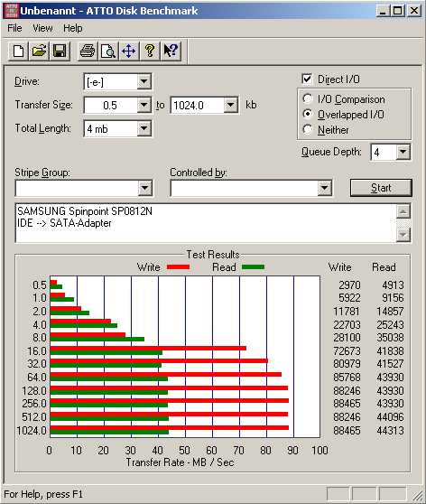Screen dimensions: 426x504
Task: Click the read value 44313
Action: (x=390, y=431)
